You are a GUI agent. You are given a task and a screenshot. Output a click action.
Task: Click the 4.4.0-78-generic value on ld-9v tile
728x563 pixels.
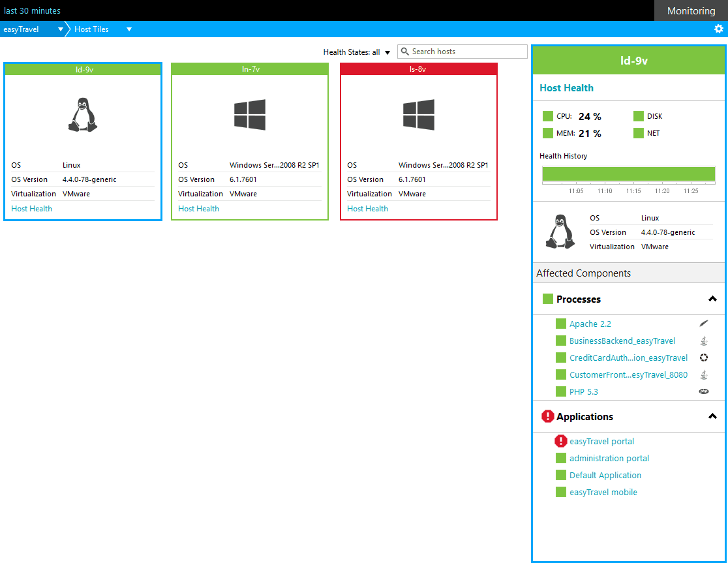[89, 179]
